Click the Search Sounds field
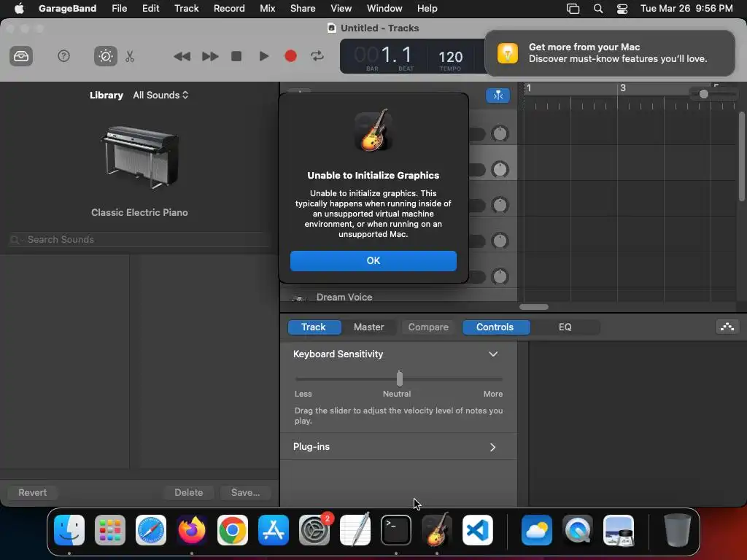 [139, 239]
